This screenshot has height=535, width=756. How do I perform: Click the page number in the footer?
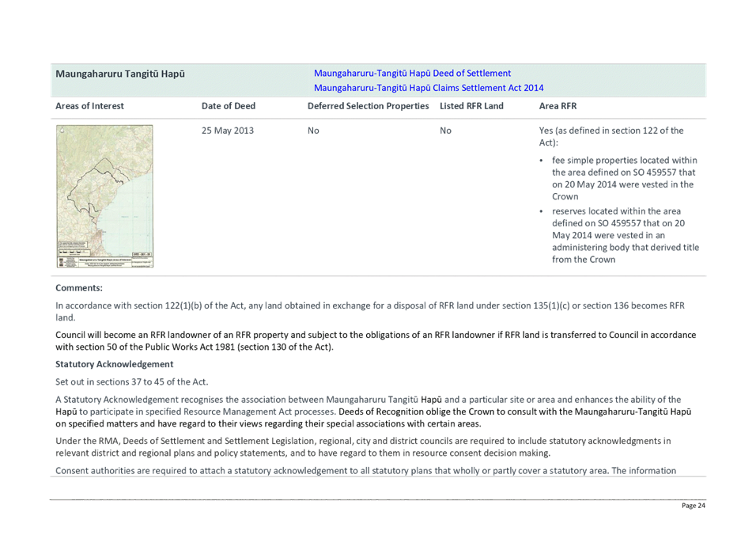(694, 507)
